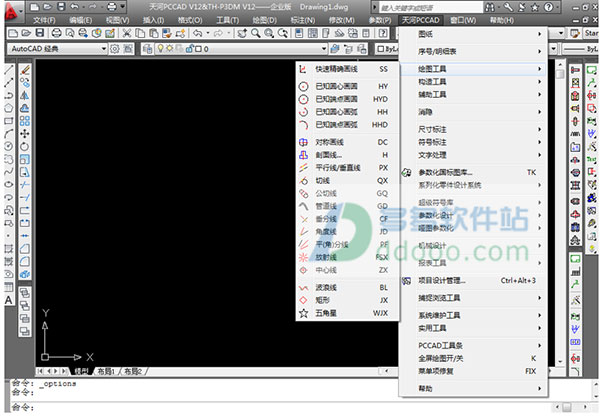Screen dimensions: 600x417
Task: Click the ByLayer color swatch box
Action: (381, 49)
